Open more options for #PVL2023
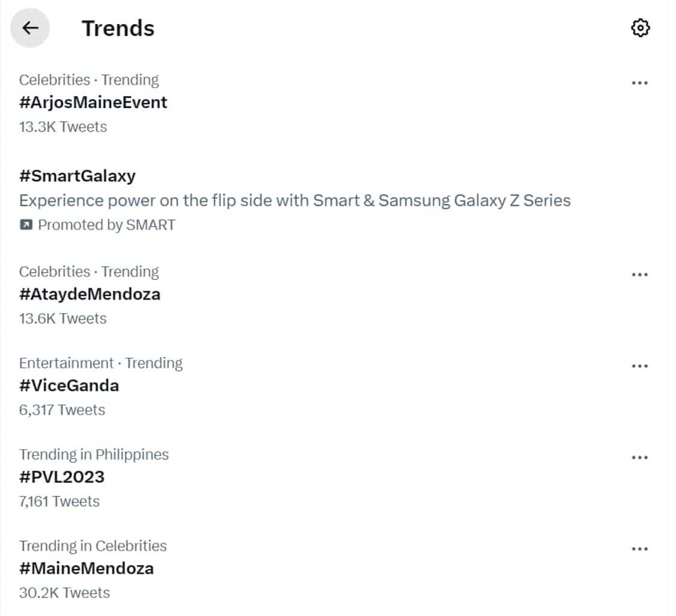Viewport: 676px width, 616px height. pyautogui.click(x=639, y=458)
